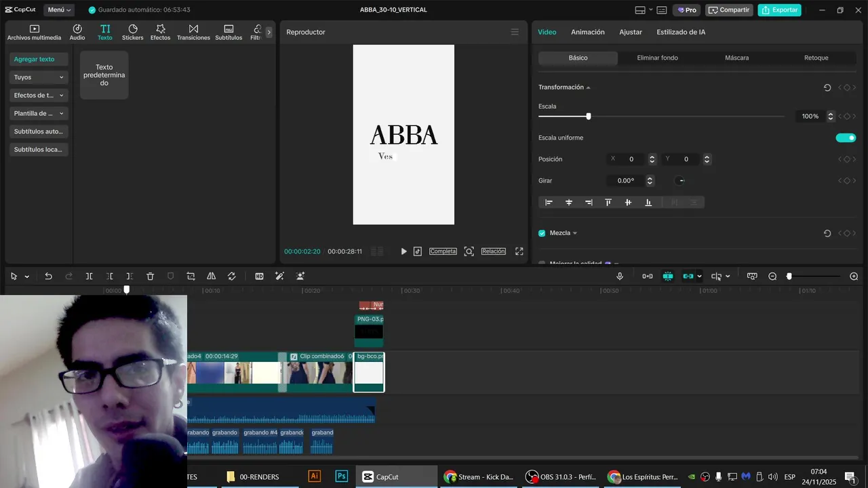Open the Stickers tab

[x=133, y=32]
